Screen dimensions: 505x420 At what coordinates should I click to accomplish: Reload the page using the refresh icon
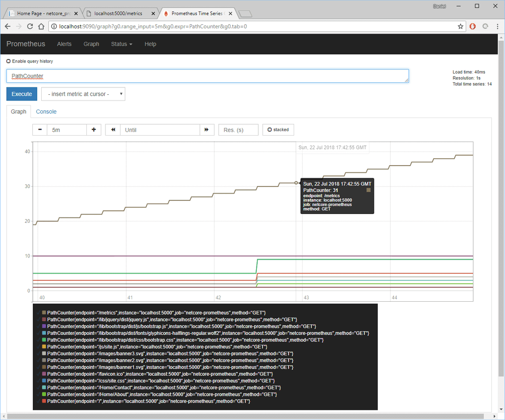tap(30, 26)
